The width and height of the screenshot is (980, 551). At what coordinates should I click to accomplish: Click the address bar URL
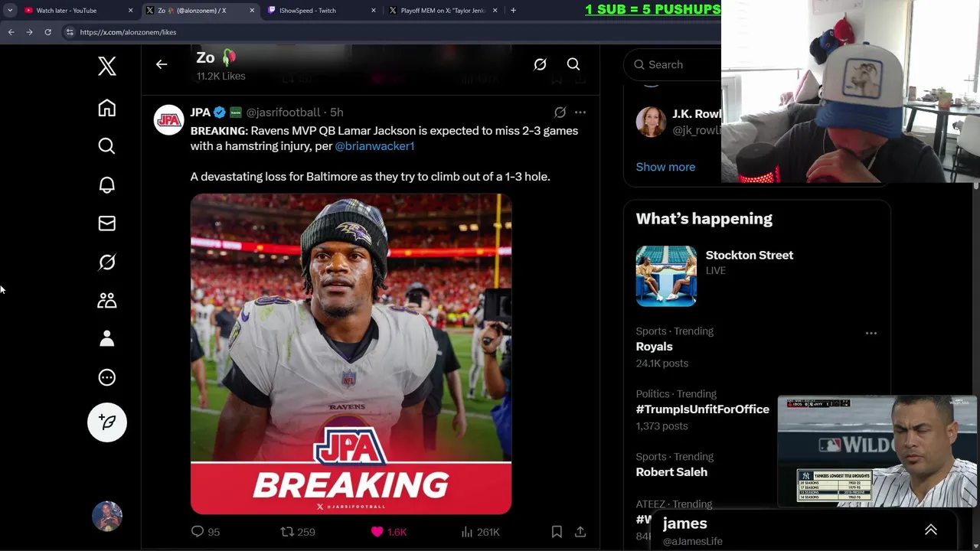click(x=128, y=32)
